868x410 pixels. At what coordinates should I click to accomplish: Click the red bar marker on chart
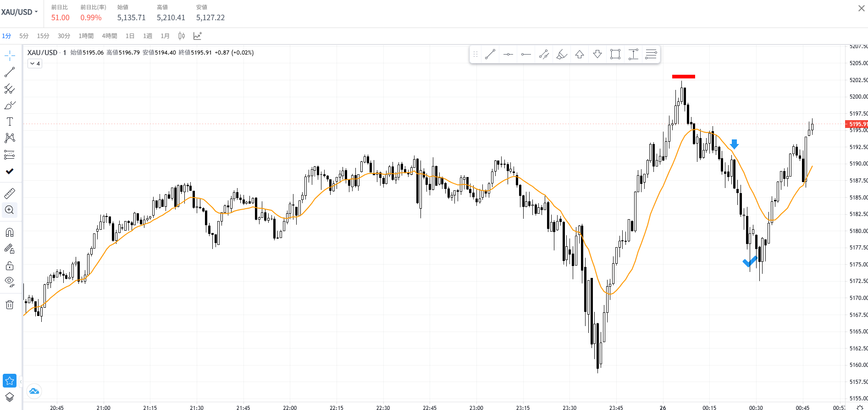683,77
